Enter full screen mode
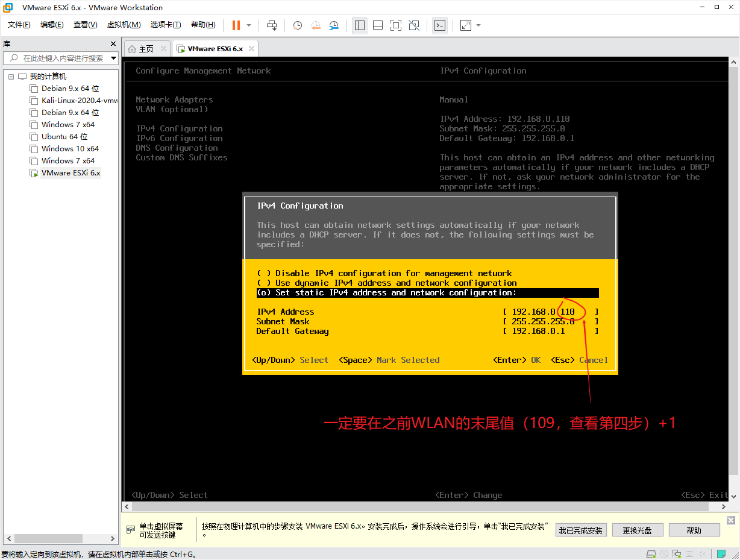740x560 pixels. click(x=396, y=25)
